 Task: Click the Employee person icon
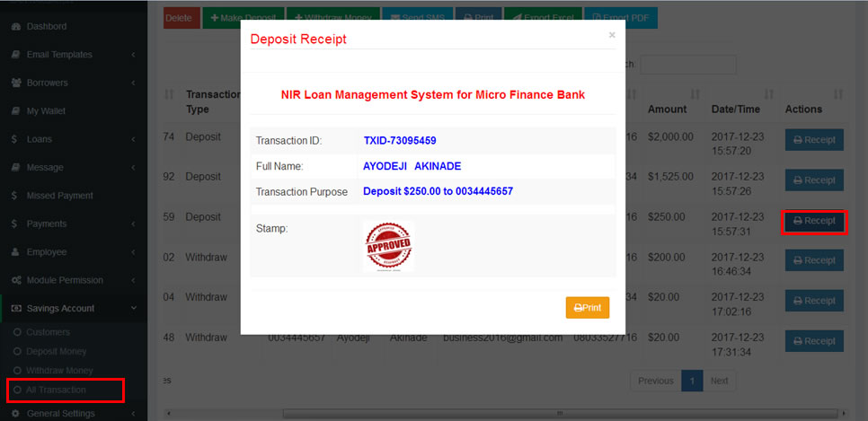click(x=16, y=252)
